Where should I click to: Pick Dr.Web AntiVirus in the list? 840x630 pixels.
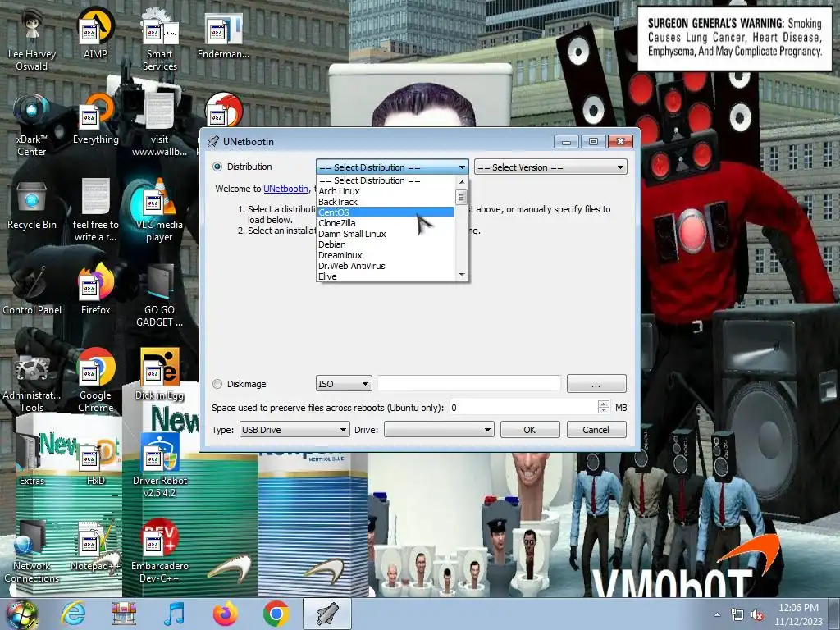click(x=386, y=266)
